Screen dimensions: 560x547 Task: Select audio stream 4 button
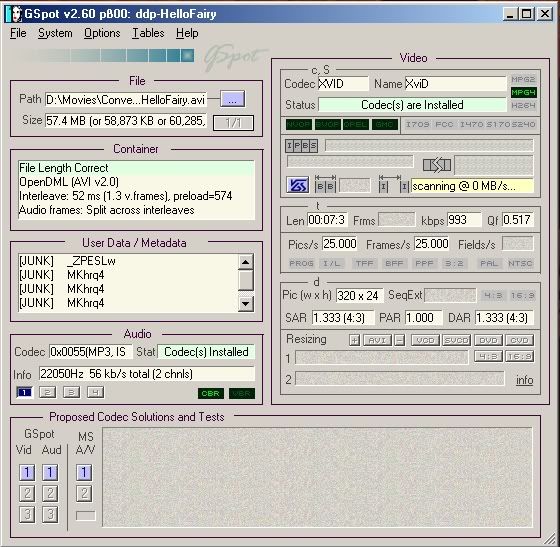(95, 392)
